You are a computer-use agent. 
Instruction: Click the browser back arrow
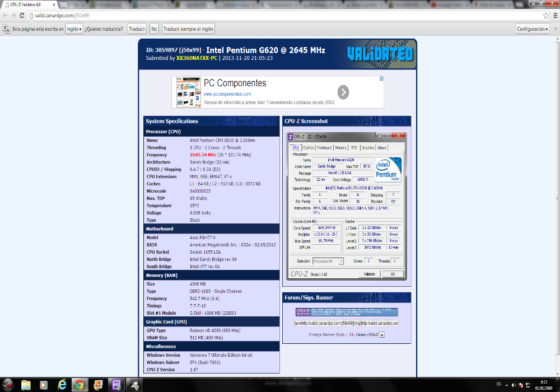pos(5,15)
